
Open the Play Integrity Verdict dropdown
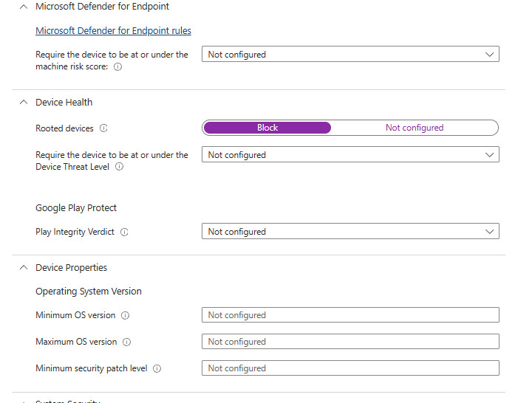point(349,232)
